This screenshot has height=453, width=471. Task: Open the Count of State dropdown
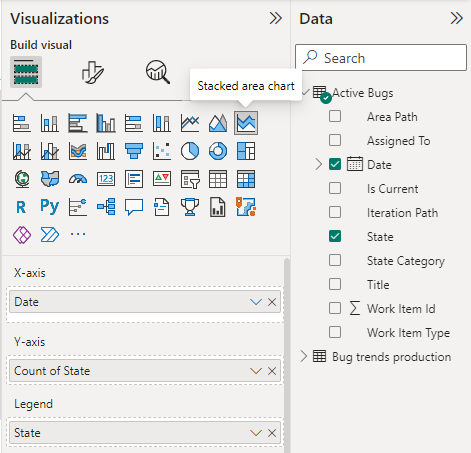point(256,371)
